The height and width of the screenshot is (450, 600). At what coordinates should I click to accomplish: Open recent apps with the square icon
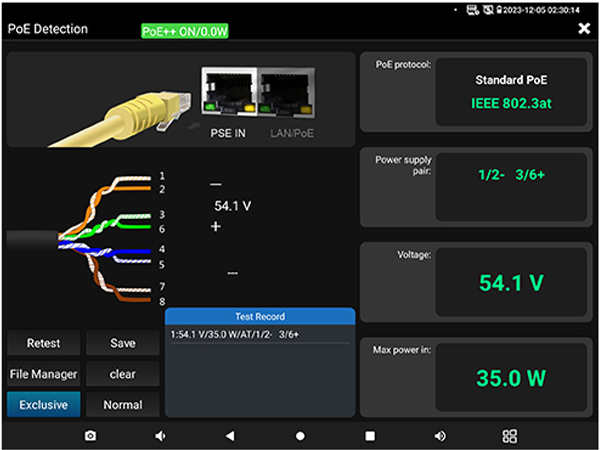(x=370, y=436)
